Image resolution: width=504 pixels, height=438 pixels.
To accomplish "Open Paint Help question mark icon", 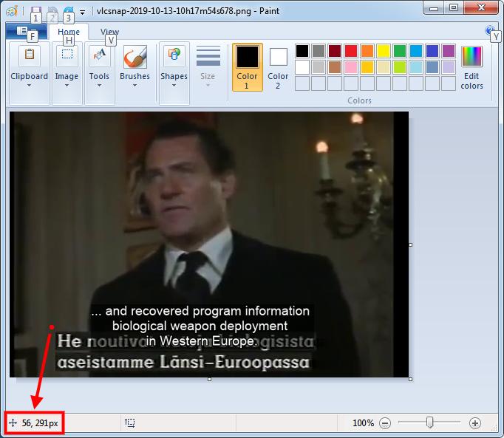I will [x=489, y=31].
